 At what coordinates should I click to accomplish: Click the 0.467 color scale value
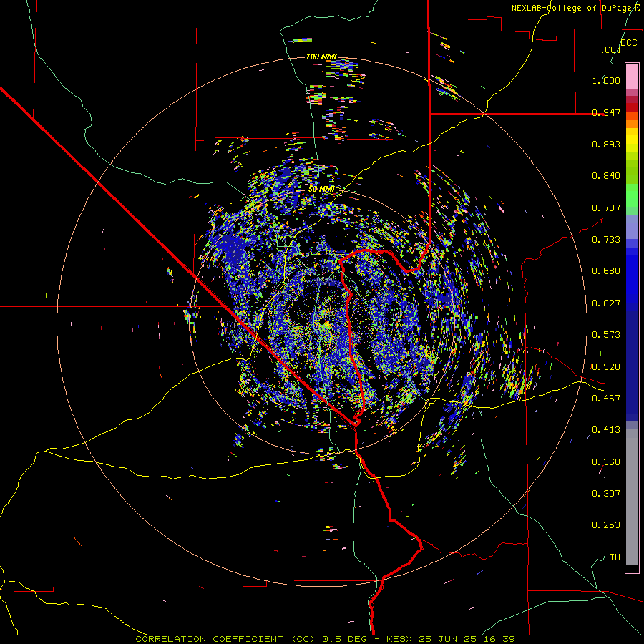point(606,399)
